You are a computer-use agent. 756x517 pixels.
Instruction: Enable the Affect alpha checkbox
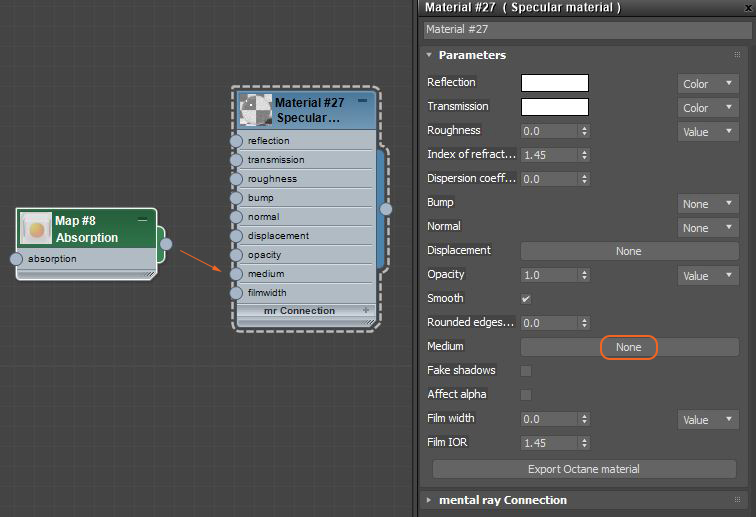click(526, 395)
